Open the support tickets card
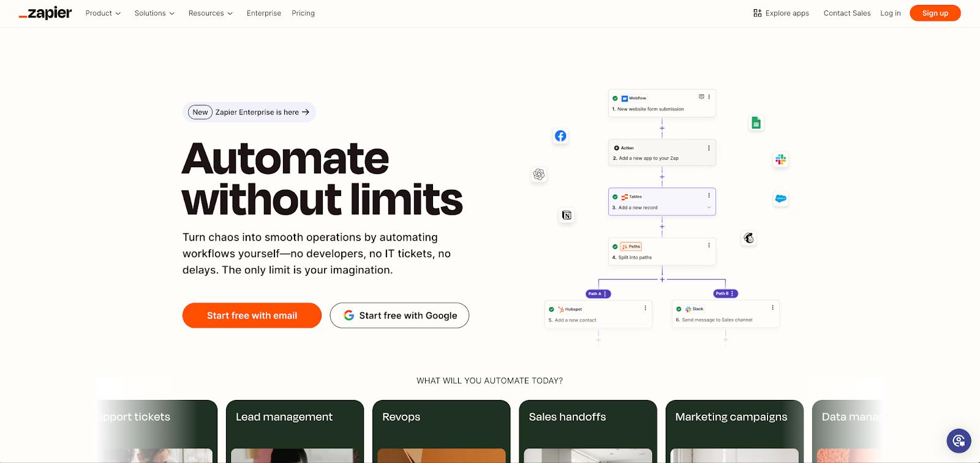This screenshot has height=463, width=980. [x=157, y=431]
